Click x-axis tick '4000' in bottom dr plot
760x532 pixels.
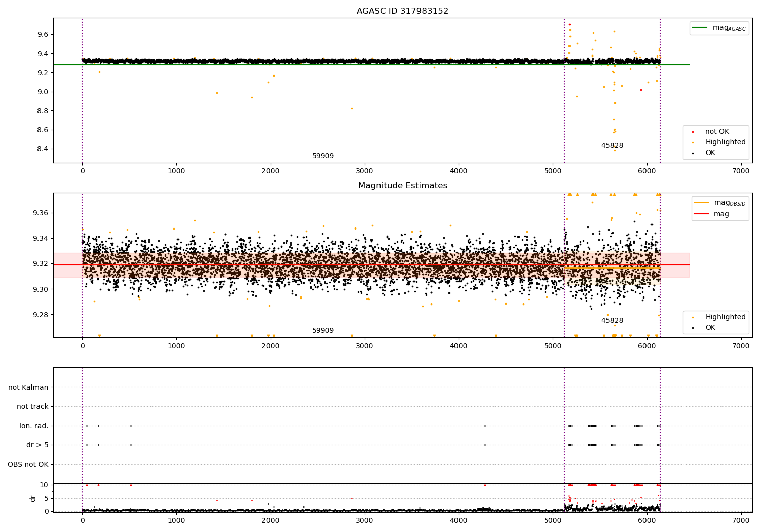459,521
